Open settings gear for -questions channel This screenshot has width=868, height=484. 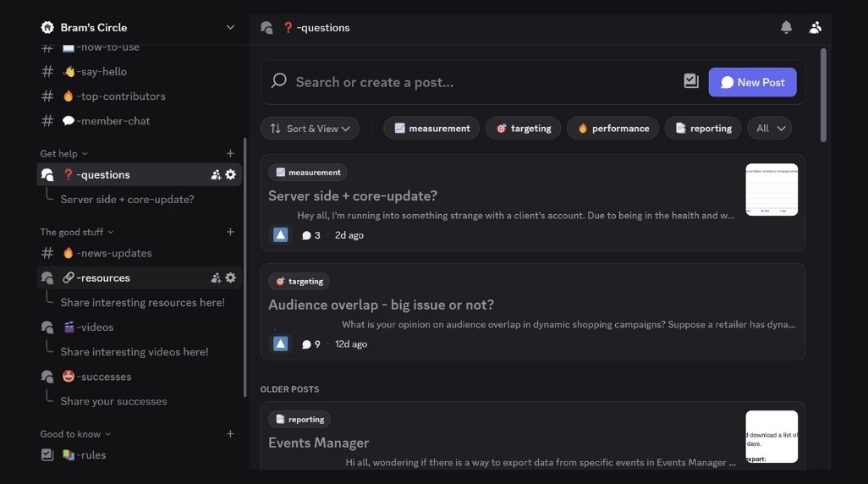[x=230, y=174]
